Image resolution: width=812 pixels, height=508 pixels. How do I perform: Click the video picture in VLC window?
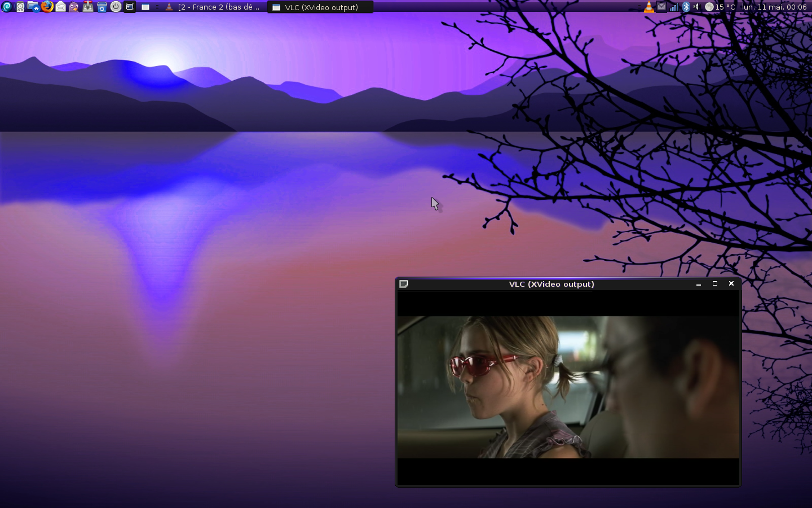click(x=568, y=387)
